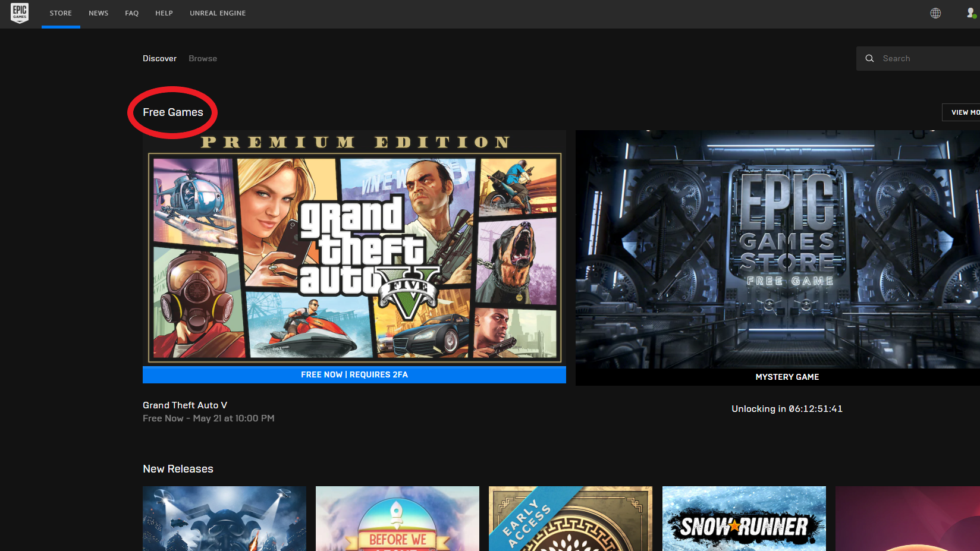Open the Grand Theft Auto V title link
Image resolution: width=980 pixels, height=551 pixels.
185,405
